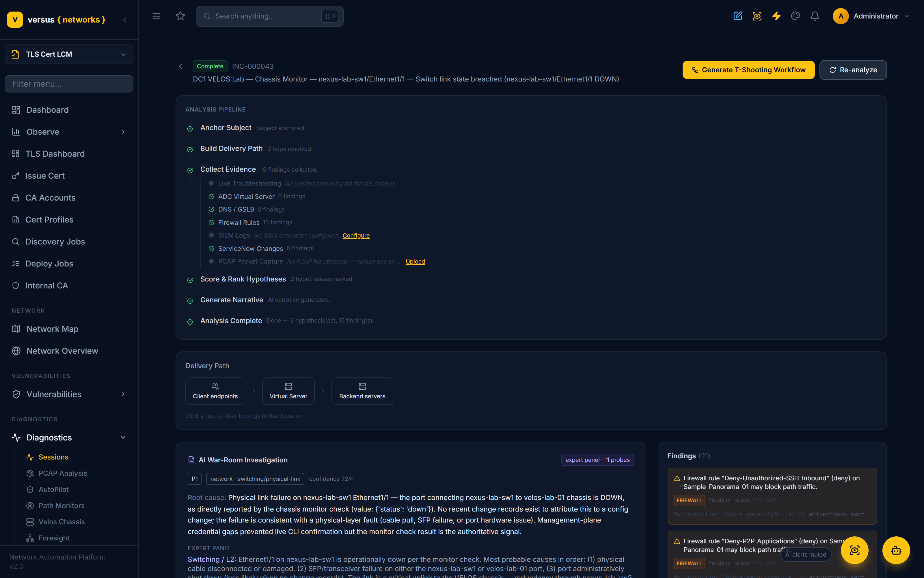Open Cert Profiles menu item
The width and height of the screenshot is (924, 578).
pyautogui.click(x=69, y=220)
